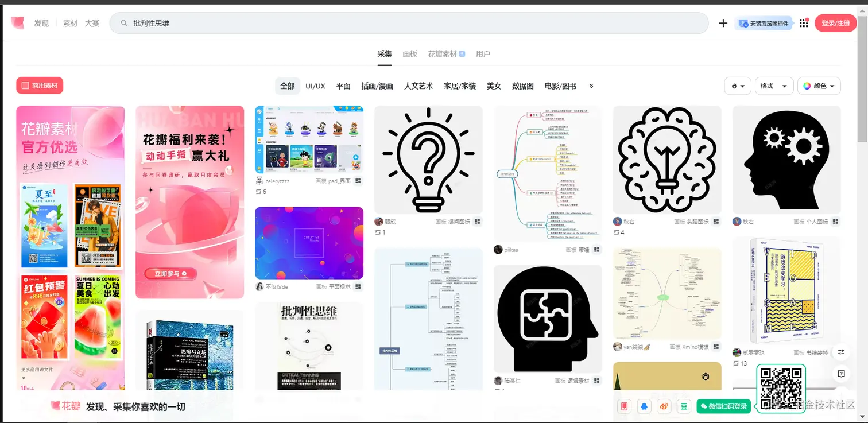Viewport: 868px width, 423px height.
Task: Click the color wheel swatch in 颜色
Action: point(807,86)
